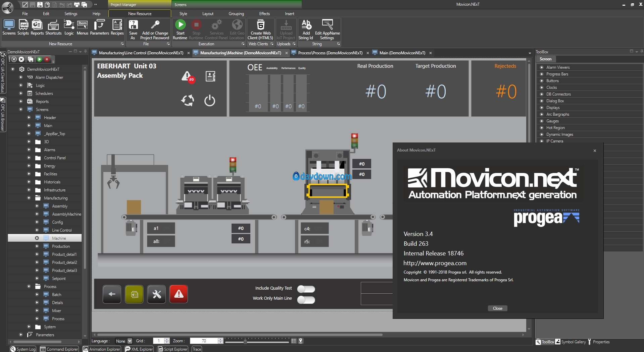Click the yellow recipe button on screen
The height and width of the screenshot is (352, 644).
tap(134, 294)
